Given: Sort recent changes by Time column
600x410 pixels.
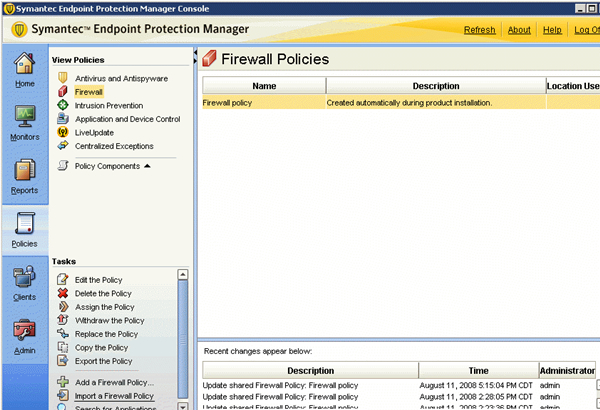Looking at the screenshot, I should tap(478, 370).
